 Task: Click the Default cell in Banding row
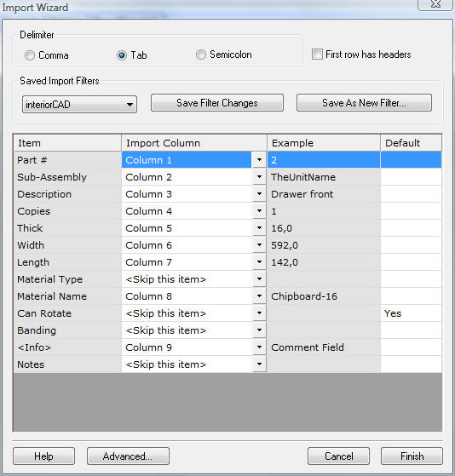coord(412,330)
